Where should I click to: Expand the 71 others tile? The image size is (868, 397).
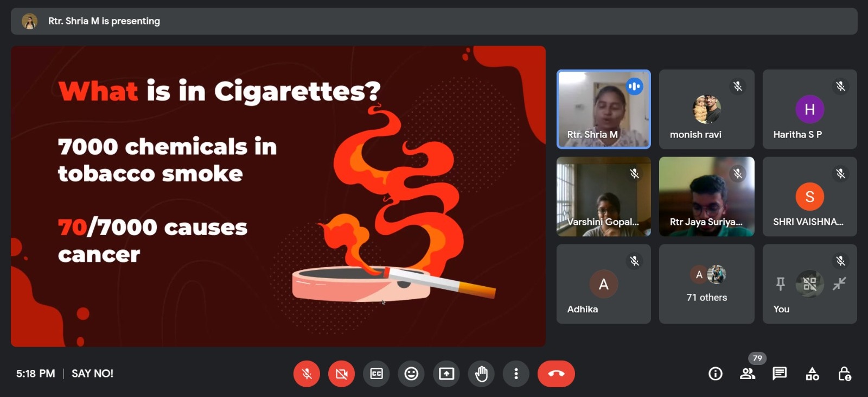(706, 284)
